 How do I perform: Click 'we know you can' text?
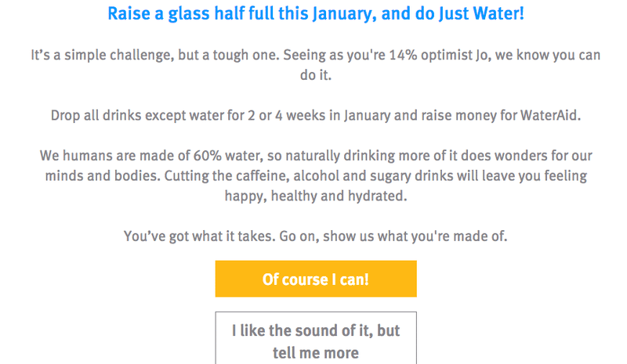point(545,56)
